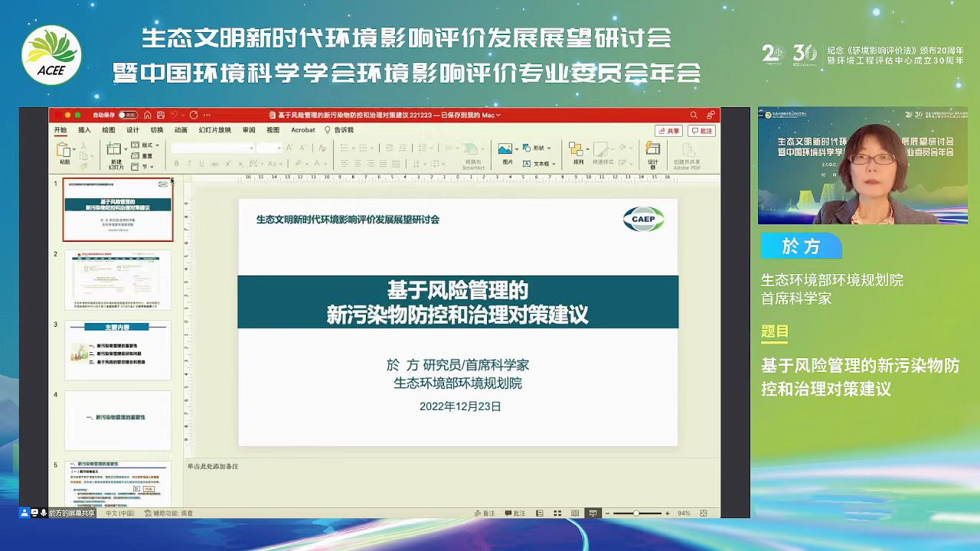Start Slide Show from status bar icon
The width and height of the screenshot is (980, 551).
[593, 513]
